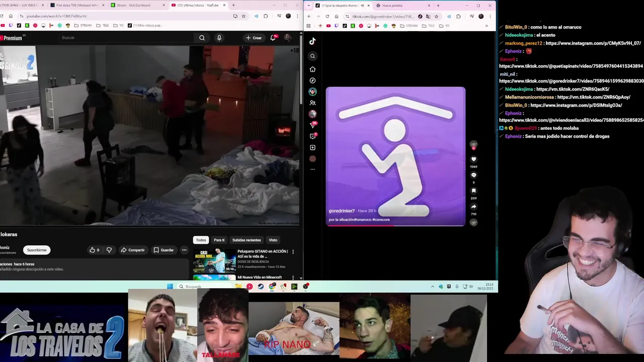Bookmark the YouTube page with star
This screenshot has height=362, width=644.
(x=244, y=16)
